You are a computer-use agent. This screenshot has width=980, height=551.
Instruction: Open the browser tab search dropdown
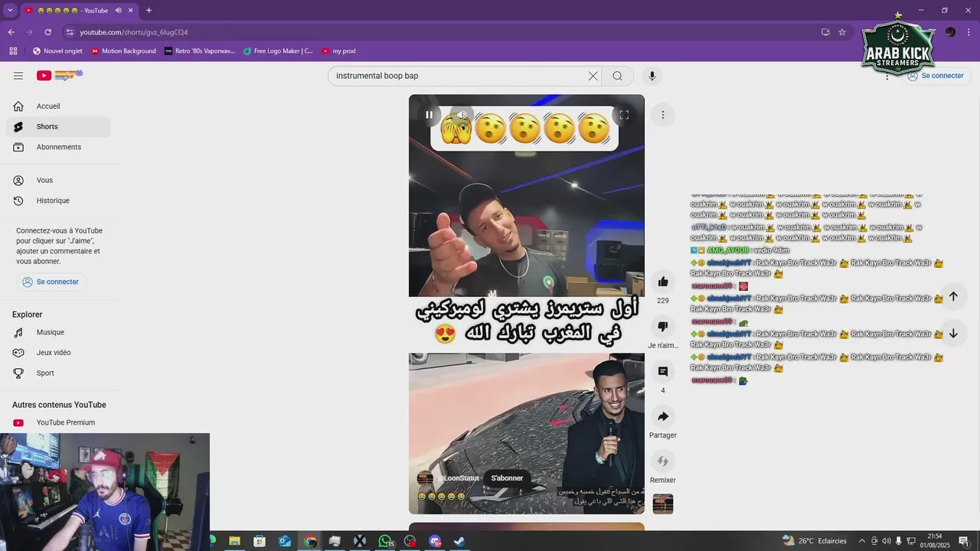[x=10, y=10]
